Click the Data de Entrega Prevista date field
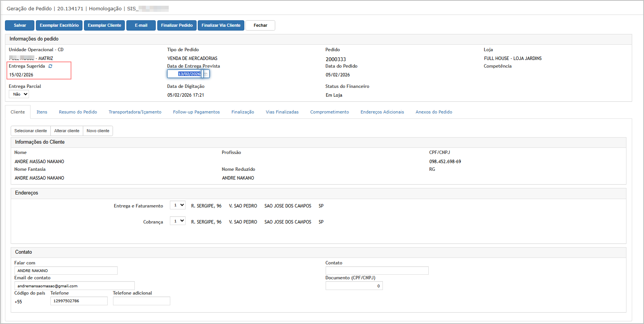The width and height of the screenshot is (644, 324). coord(185,74)
